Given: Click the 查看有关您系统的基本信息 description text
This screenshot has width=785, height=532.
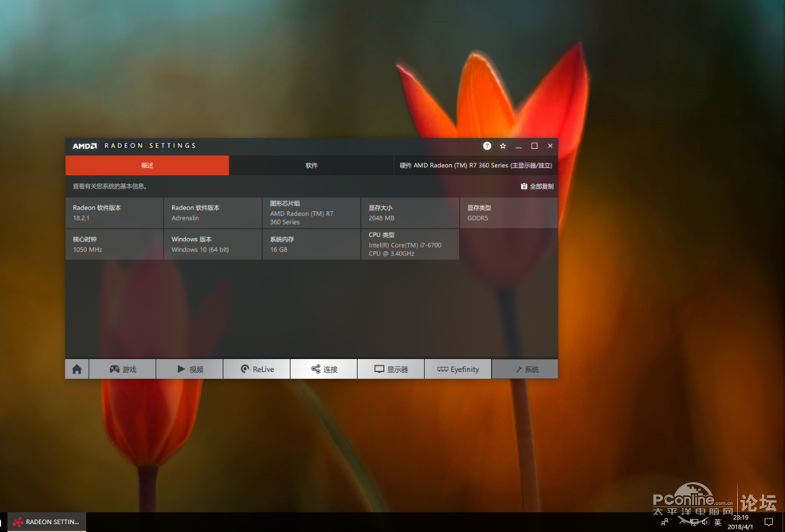Looking at the screenshot, I should 110,186.
